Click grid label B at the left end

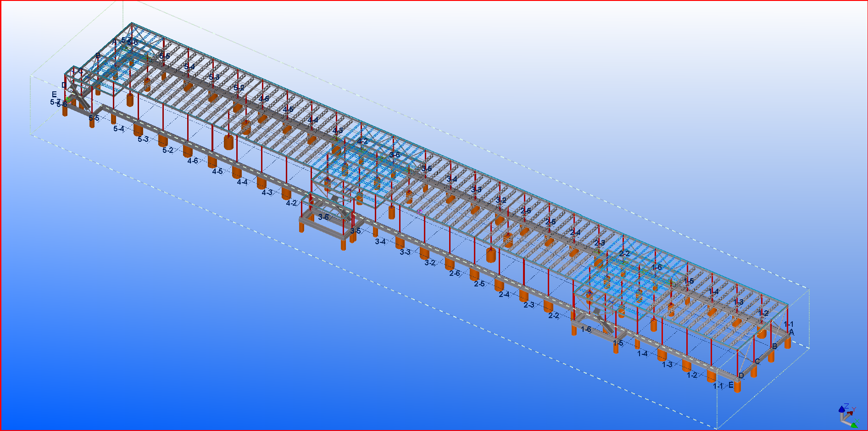(x=98, y=56)
